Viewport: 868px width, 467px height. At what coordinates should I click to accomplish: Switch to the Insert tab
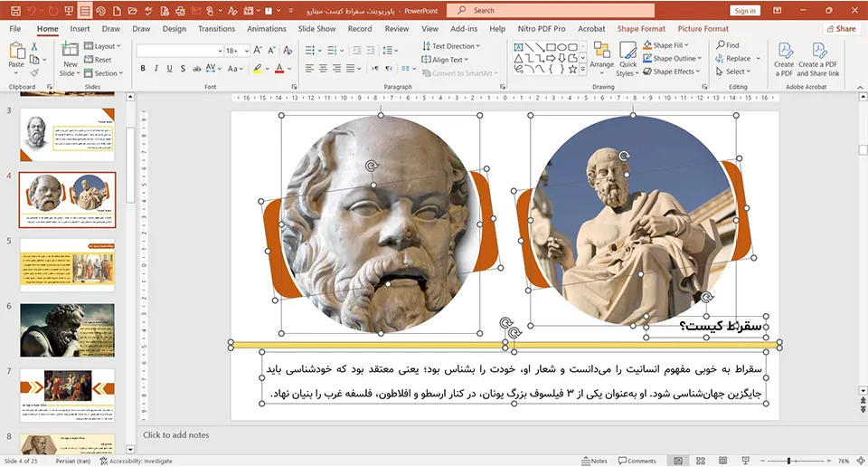coord(80,29)
